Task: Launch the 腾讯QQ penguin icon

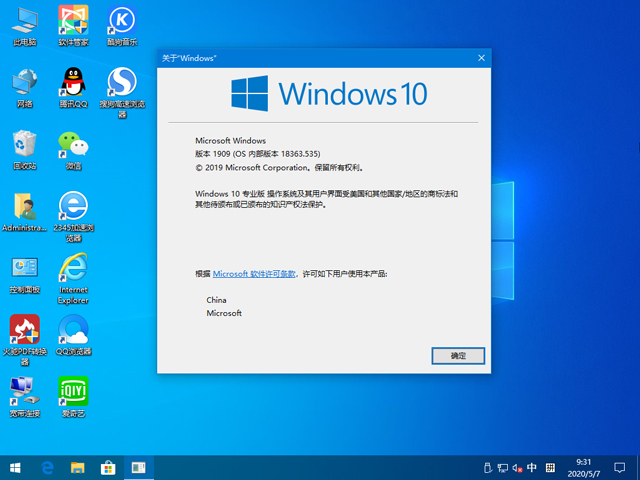Action: click(x=73, y=87)
